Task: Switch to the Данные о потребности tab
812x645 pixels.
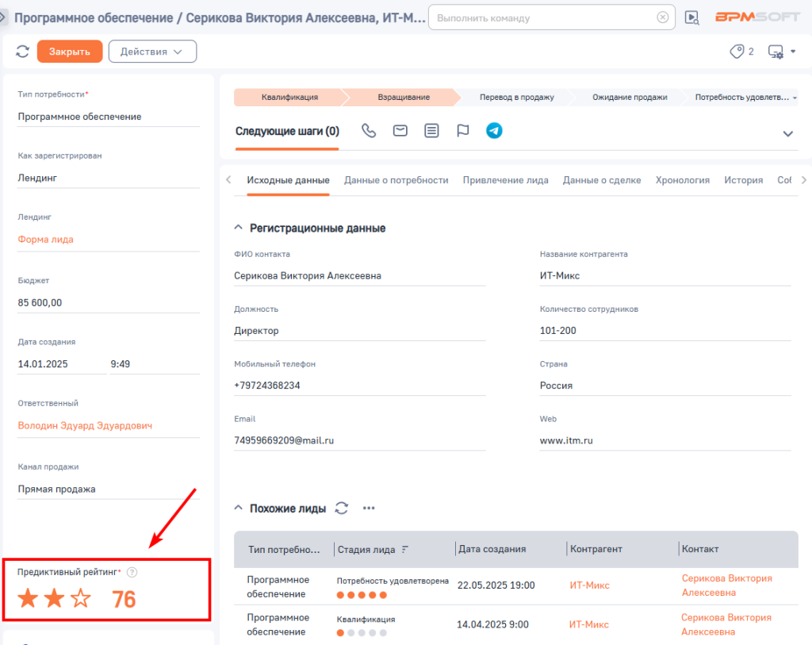Action: point(396,180)
